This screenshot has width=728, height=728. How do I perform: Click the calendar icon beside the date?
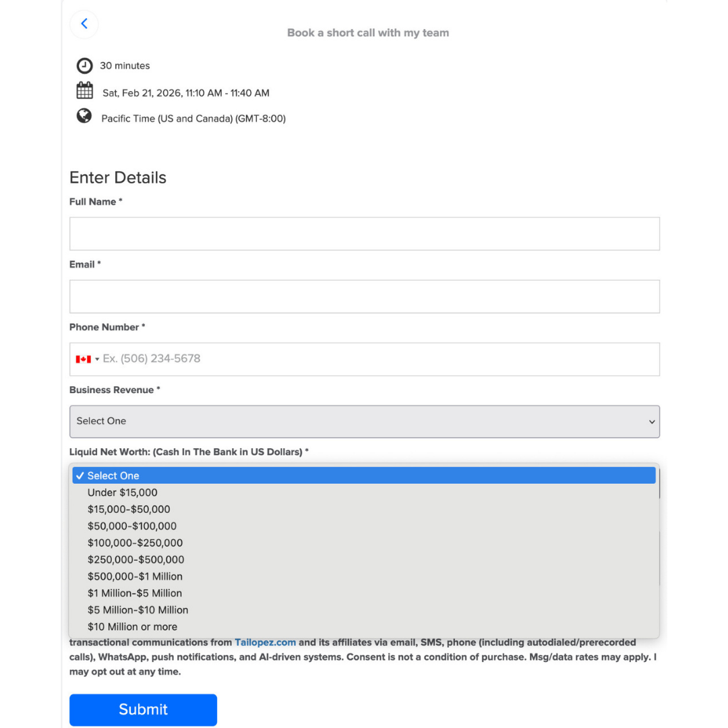coord(84,90)
